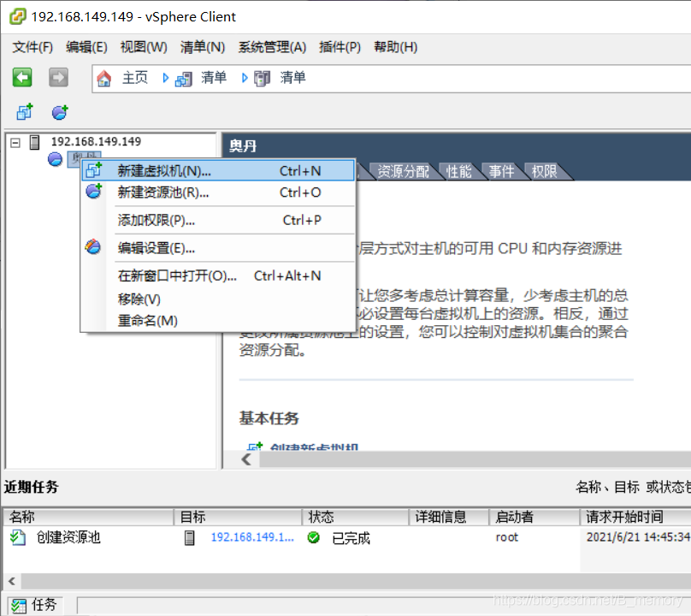Click the 基本任务 heading
The width and height of the screenshot is (691, 616).
269,418
